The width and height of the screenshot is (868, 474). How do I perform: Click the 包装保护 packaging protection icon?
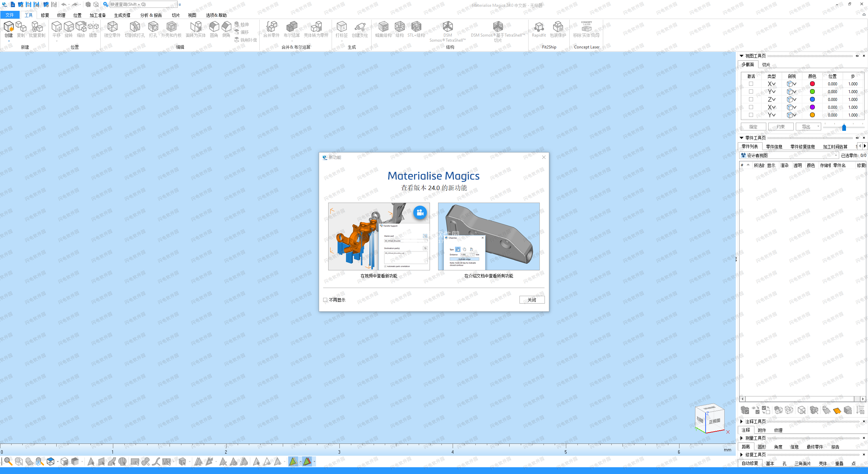point(558,29)
